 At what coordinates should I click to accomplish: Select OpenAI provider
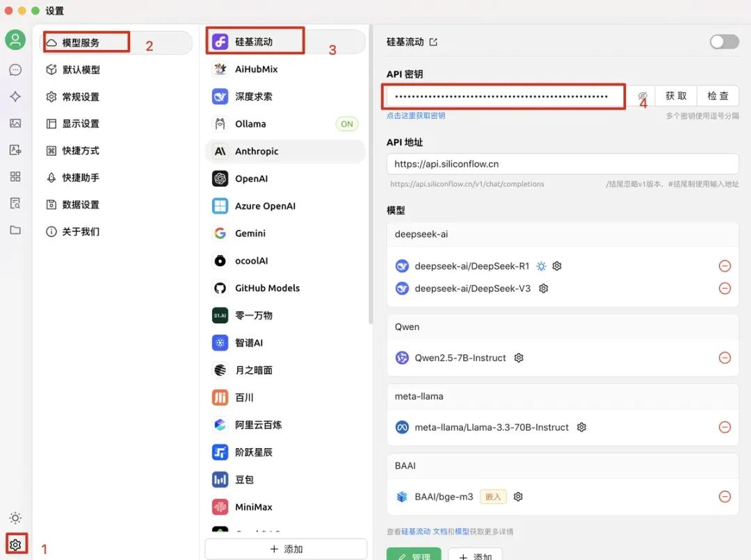click(286, 179)
